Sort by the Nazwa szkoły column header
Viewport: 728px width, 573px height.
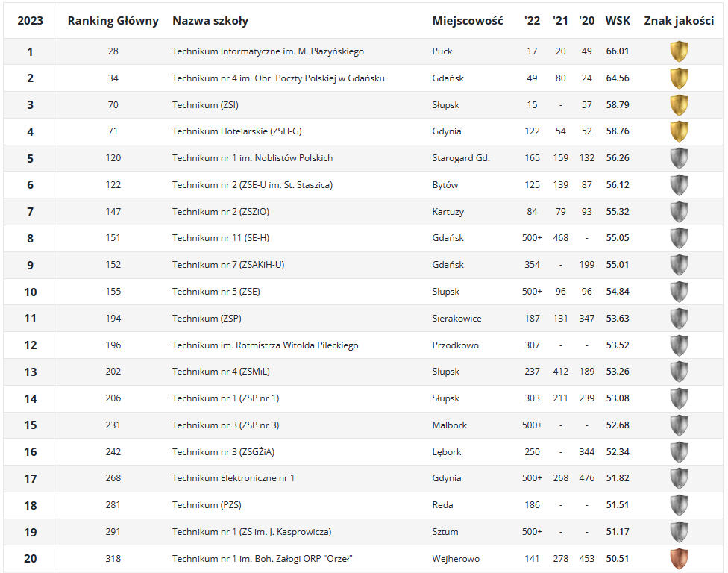point(210,21)
